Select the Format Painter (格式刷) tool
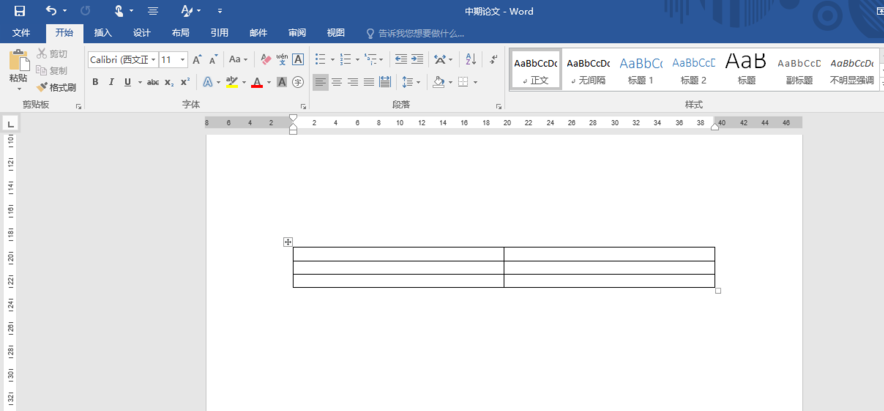This screenshot has height=411, width=884. (56, 87)
